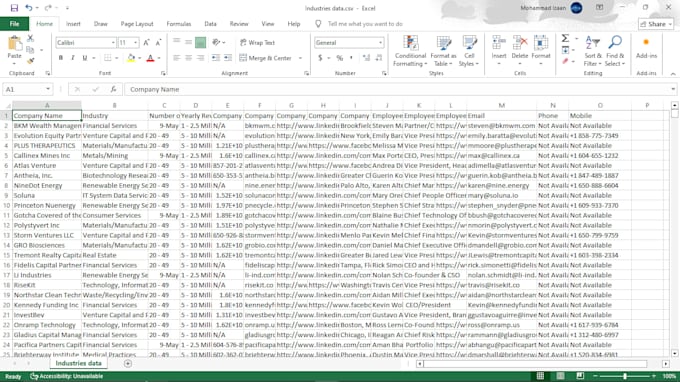Switch to the View tab
This screenshot has width=680, height=382.
click(268, 24)
